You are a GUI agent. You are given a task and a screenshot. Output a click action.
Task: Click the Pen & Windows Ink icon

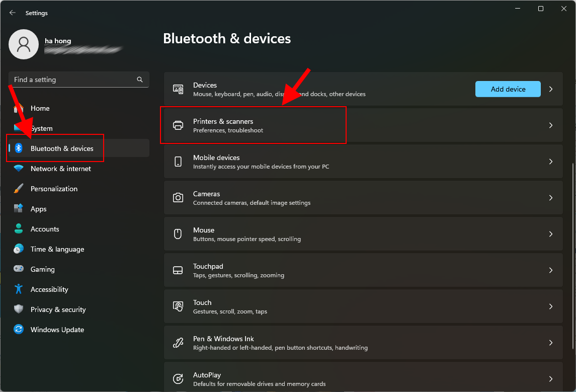178,343
